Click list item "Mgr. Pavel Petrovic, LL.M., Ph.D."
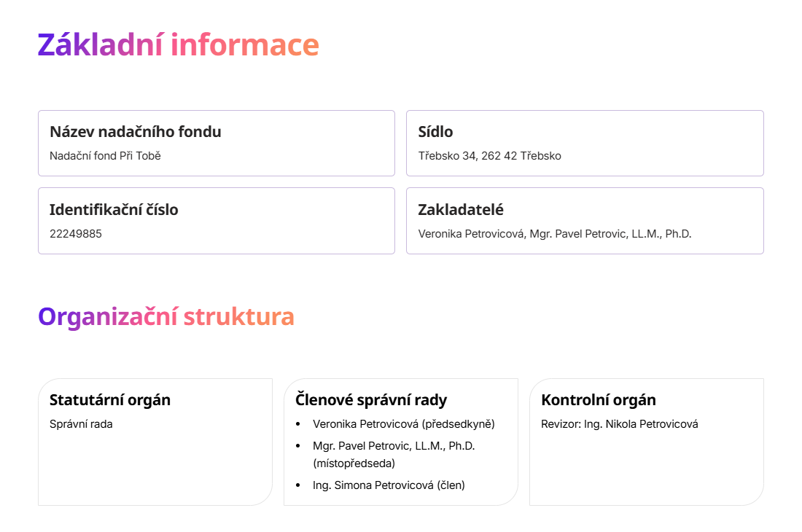 394,445
